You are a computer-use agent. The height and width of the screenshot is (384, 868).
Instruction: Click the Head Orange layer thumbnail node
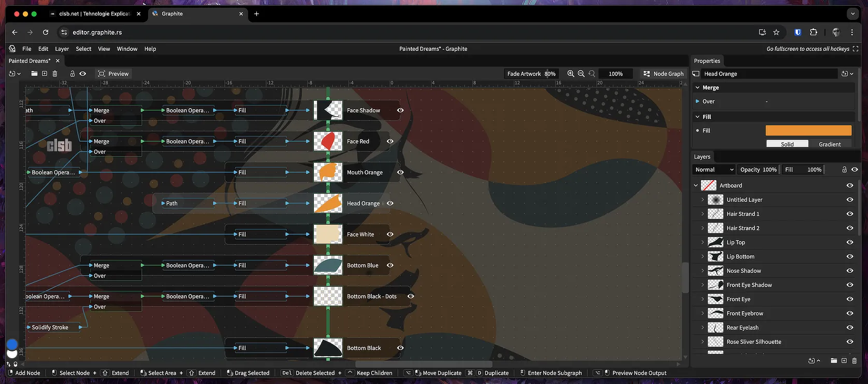[x=328, y=203]
